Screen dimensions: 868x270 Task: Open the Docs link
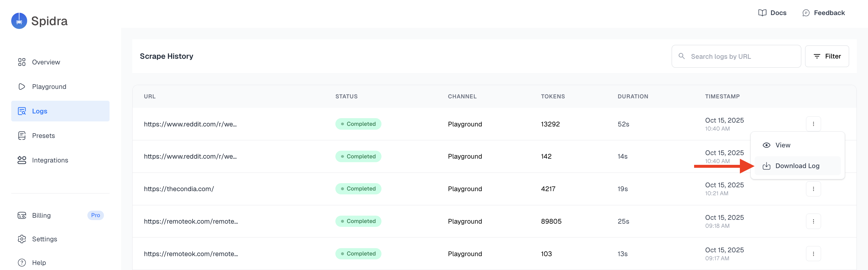[x=772, y=13]
